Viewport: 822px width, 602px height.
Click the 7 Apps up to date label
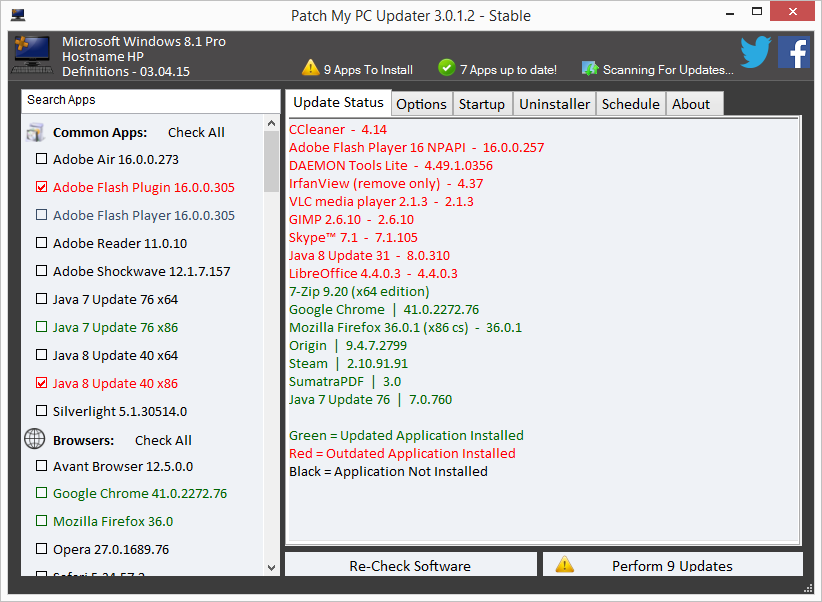508,70
